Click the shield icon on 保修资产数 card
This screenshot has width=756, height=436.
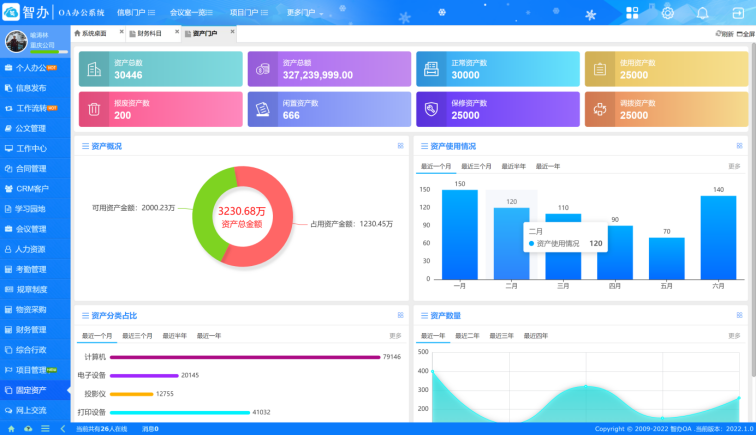431,110
